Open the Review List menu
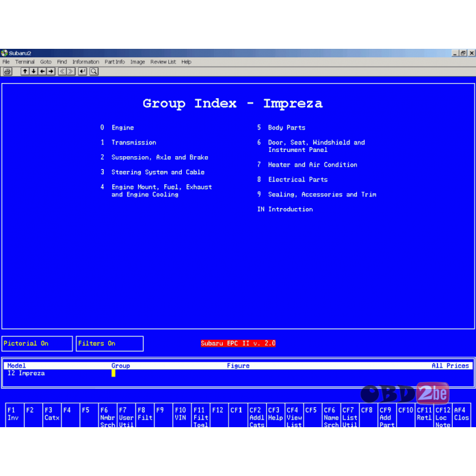Screen dimensions: 476x476 (163, 62)
